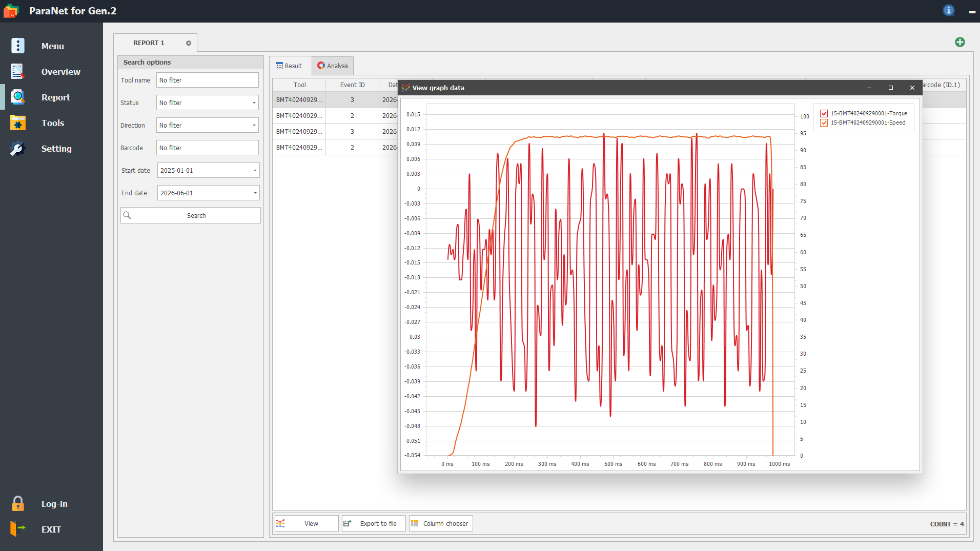Click the search magnifier icon
The height and width of the screenshot is (551, 980).
coord(127,215)
